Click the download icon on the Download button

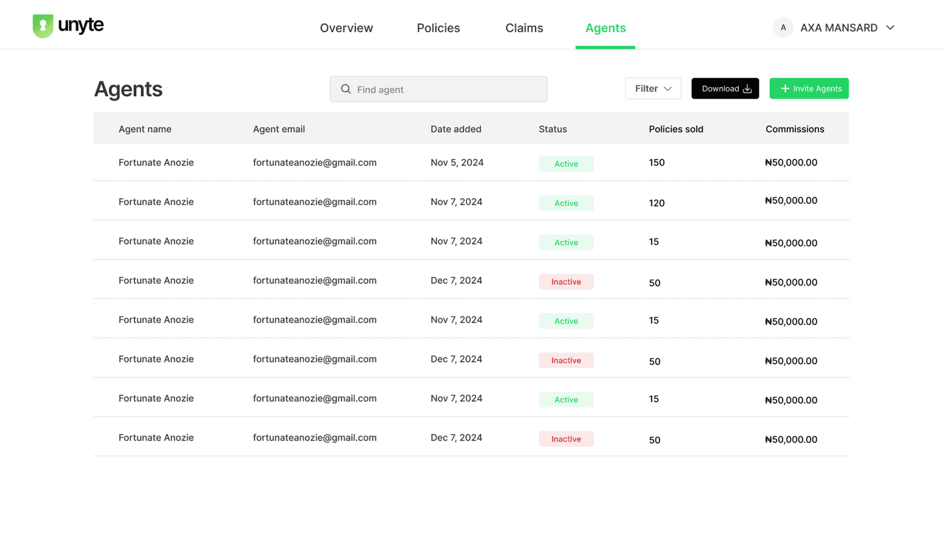pos(747,88)
